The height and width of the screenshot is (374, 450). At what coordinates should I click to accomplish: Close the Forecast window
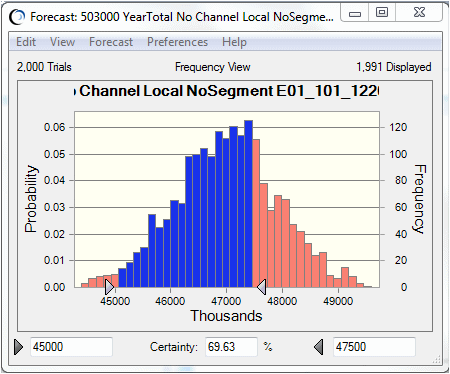click(419, 13)
